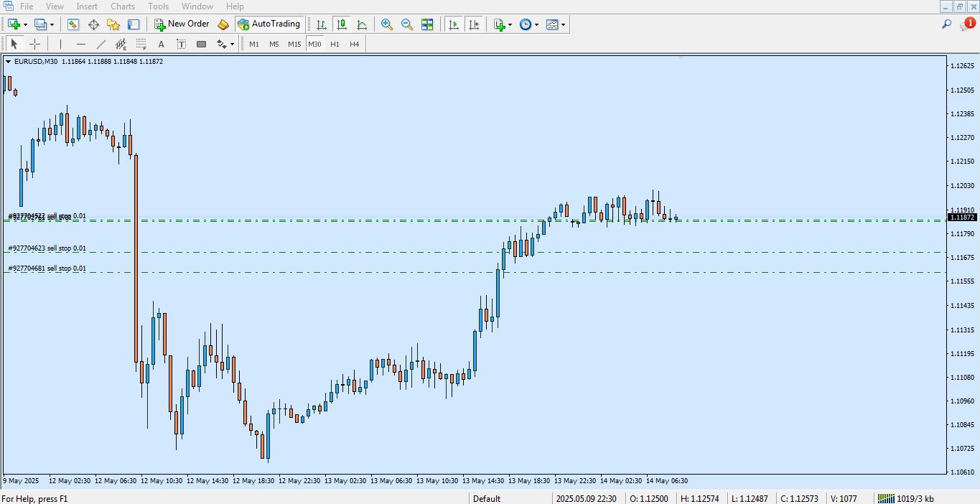This screenshot has width=980, height=504.
Task: Select the Fibonacci Retracement tool
Action: (141, 44)
